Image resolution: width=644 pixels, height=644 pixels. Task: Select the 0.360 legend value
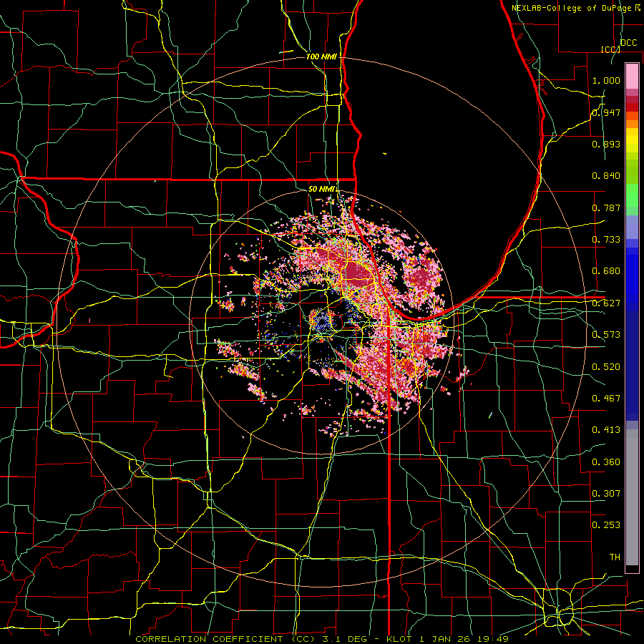(x=606, y=462)
